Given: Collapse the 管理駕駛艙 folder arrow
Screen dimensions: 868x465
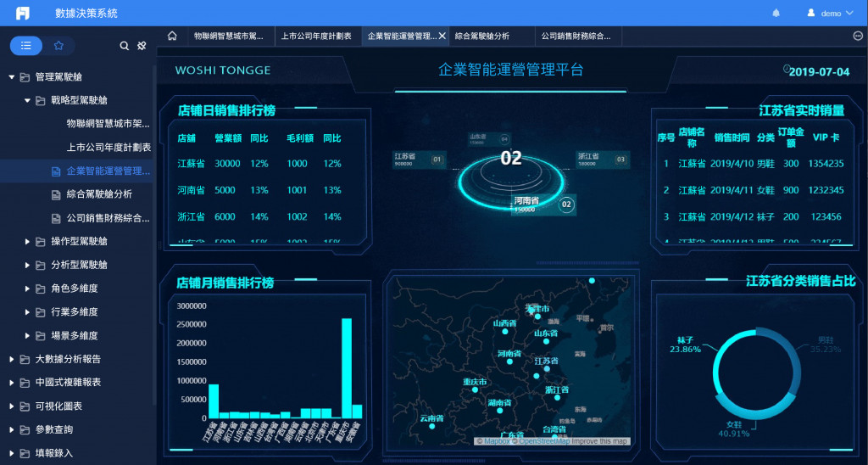Looking at the screenshot, I should pyautogui.click(x=12, y=77).
